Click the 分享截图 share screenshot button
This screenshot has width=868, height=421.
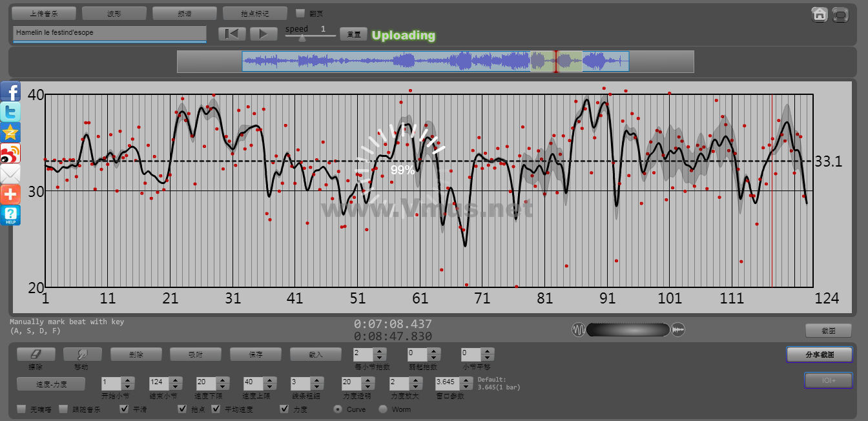(x=819, y=354)
